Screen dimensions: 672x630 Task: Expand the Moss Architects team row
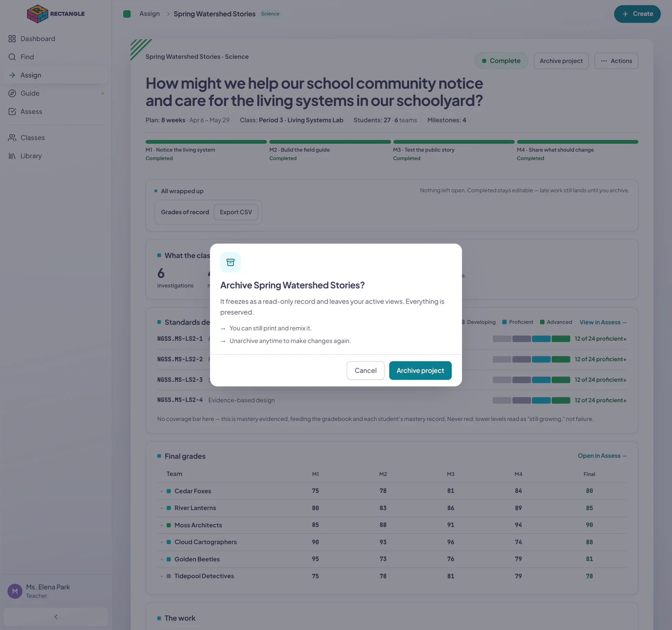(x=162, y=525)
